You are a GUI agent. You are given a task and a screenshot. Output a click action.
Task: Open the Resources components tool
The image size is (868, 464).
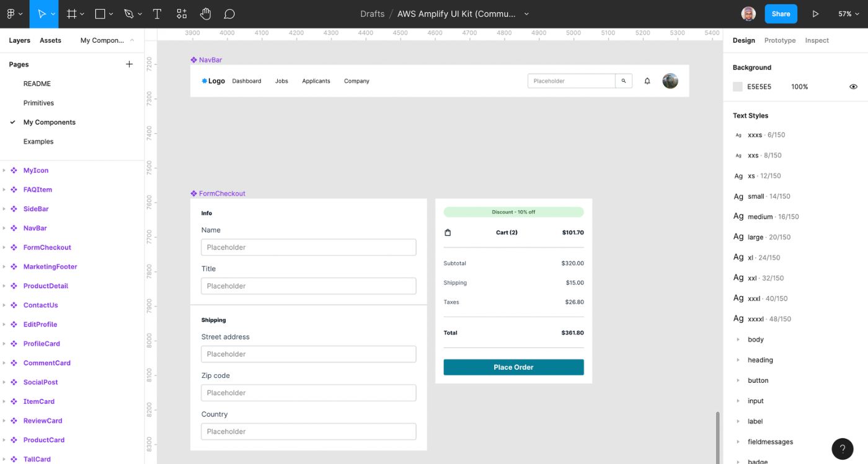pyautogui.click(x=182, y=14)
